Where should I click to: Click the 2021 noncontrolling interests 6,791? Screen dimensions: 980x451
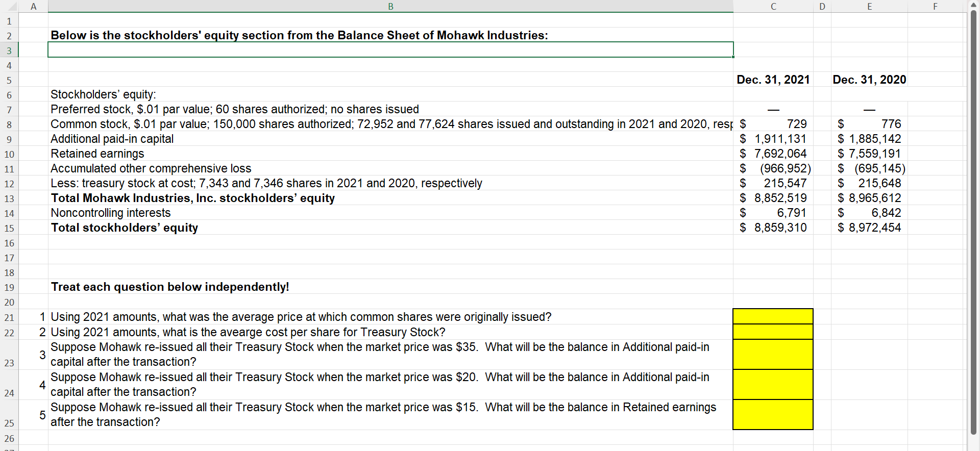pyautogui.click(x=792, y=213)
